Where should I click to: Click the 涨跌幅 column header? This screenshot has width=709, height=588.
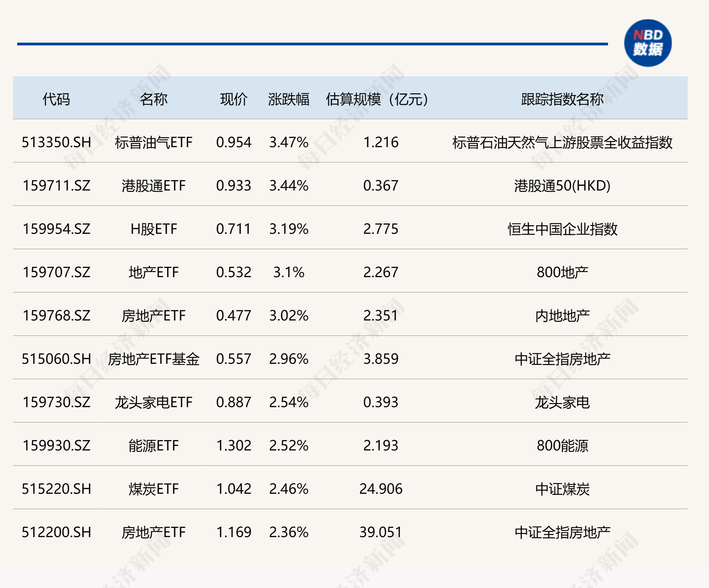289,99
